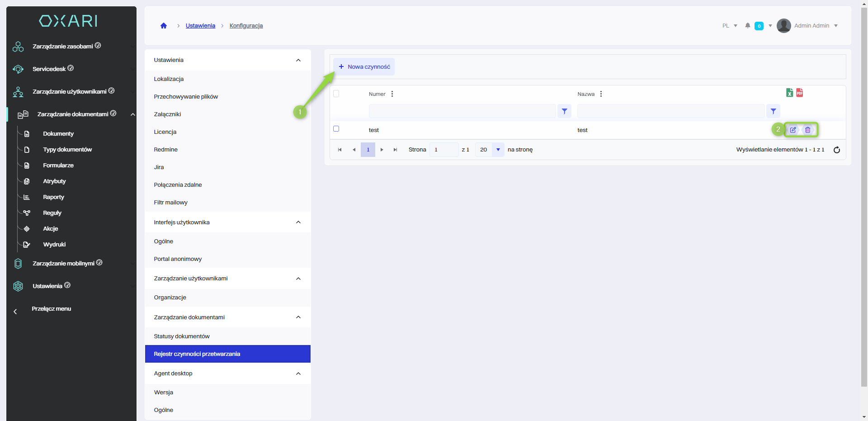Click the Nazwa column filter icon
This screenshot has height=421, width=868.
click(x=773, y=111)
